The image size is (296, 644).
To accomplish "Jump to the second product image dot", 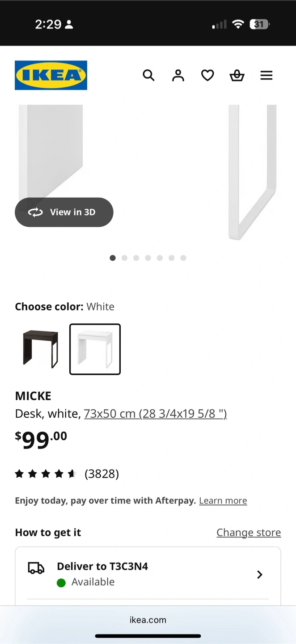I will (124, 258).
